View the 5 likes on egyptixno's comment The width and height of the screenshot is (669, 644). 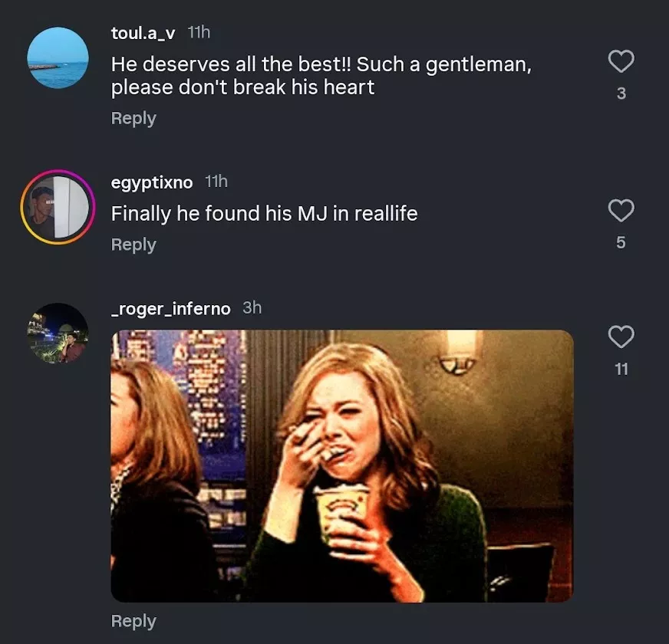pyautogui.click(x=621, y=242)
